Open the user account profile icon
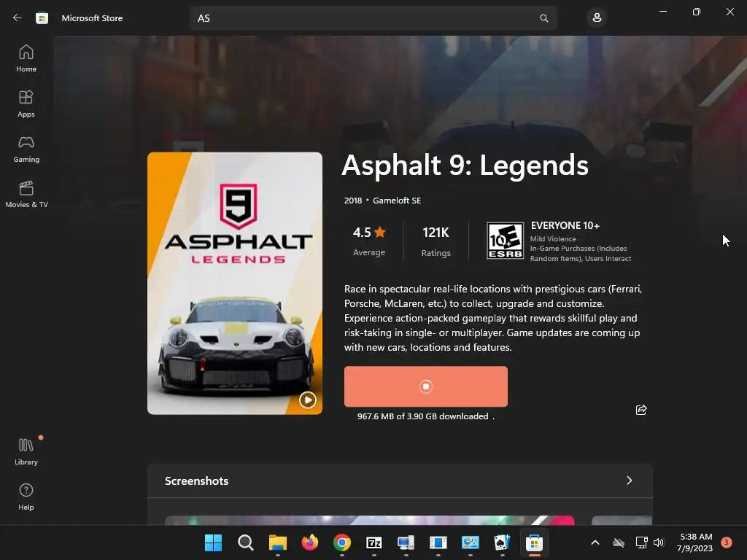Viewport: 747px width, 560px height. (x=597, y=18)
